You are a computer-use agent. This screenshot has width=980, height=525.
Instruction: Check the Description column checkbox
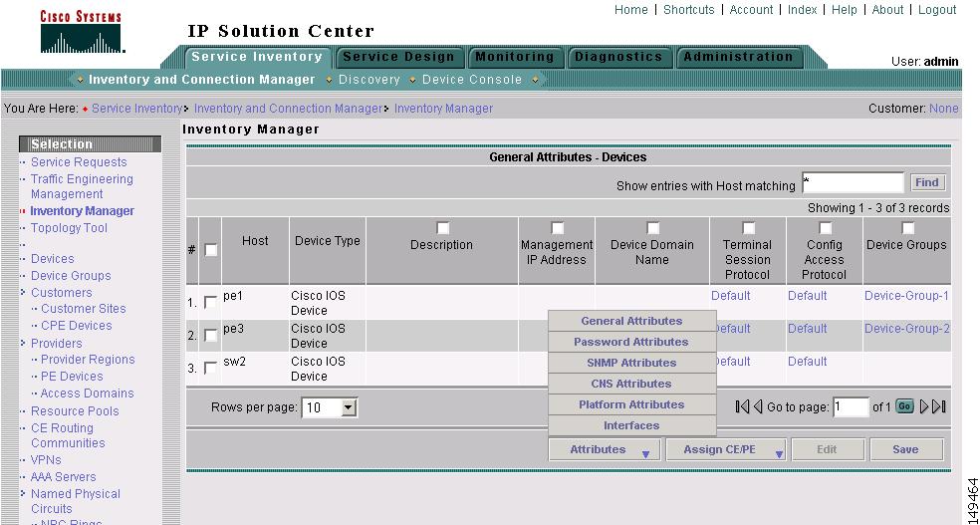pyautogui.click(x=442, y=227)
